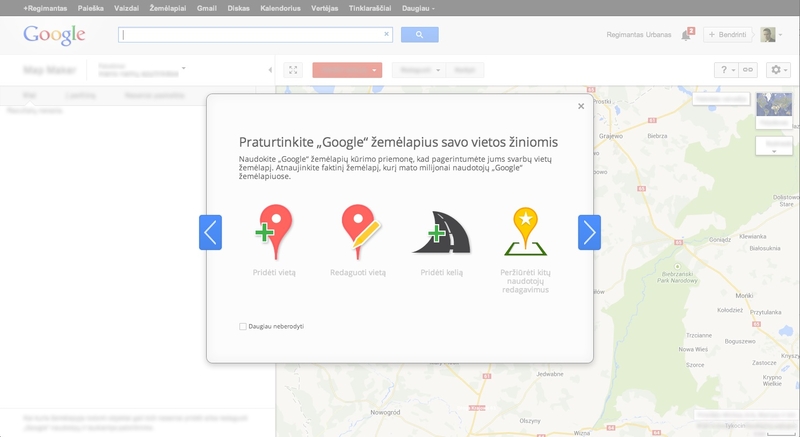Image resolution: width=800 pixels, height=437 pixels.
Task: Select 'Žemėlapiai' in the top bar
Action: tap(166, 7)
